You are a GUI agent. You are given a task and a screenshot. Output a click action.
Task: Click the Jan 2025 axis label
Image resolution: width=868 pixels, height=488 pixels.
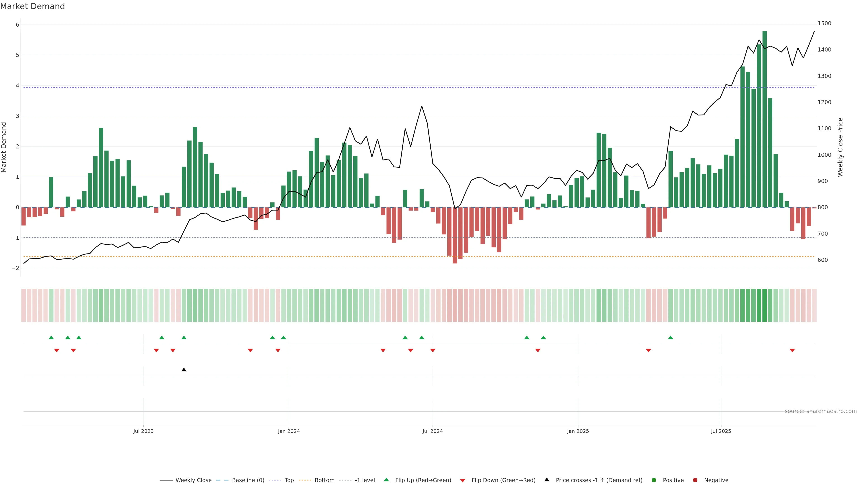578,431
